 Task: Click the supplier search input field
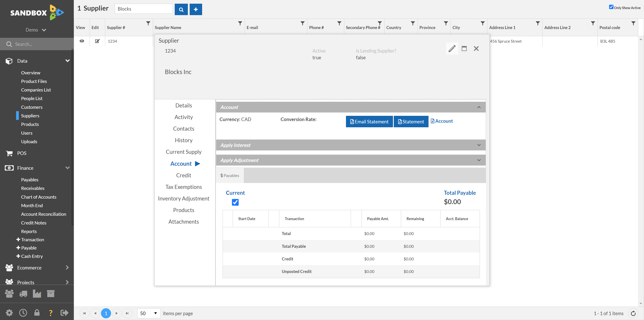[144, 9]
